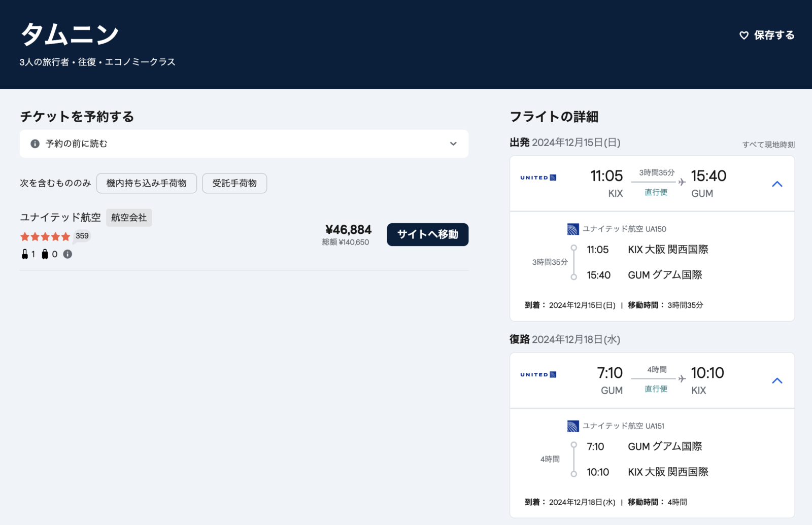Click ユナイテッド航空 UA151 flight label
The image size is (812, 525).
click(623, 426)
